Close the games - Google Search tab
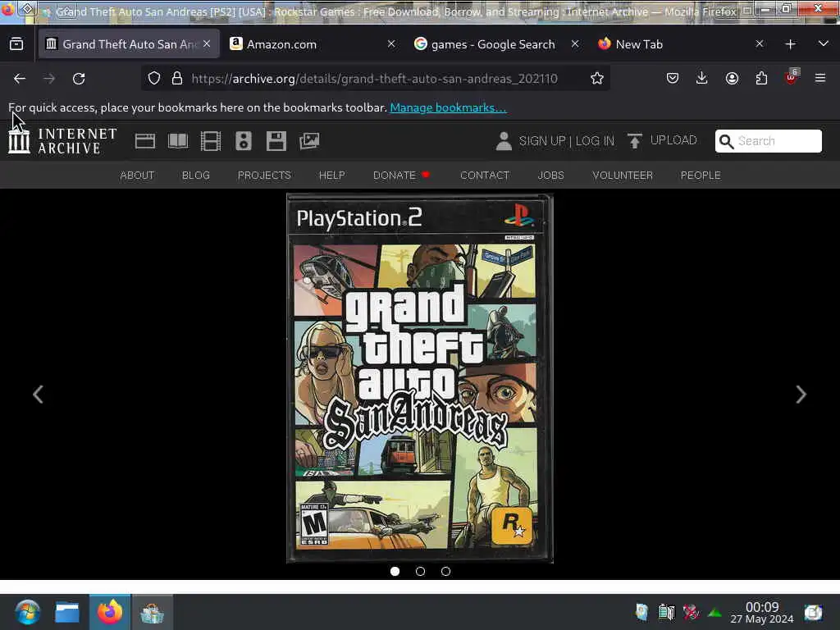Screen dimensions: 840x630 tap(575, 44)
